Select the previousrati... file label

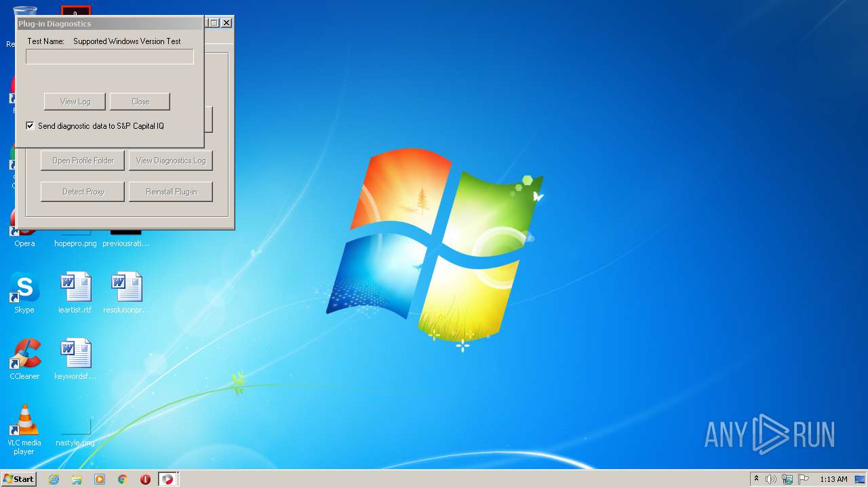(126, 243)
